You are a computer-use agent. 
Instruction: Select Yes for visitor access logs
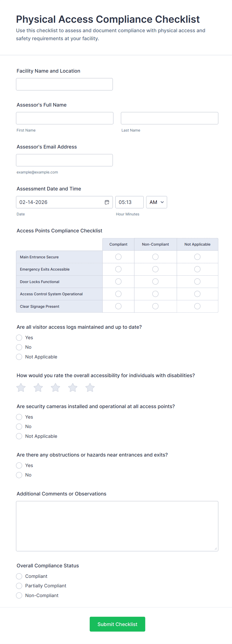click(19, 338)
